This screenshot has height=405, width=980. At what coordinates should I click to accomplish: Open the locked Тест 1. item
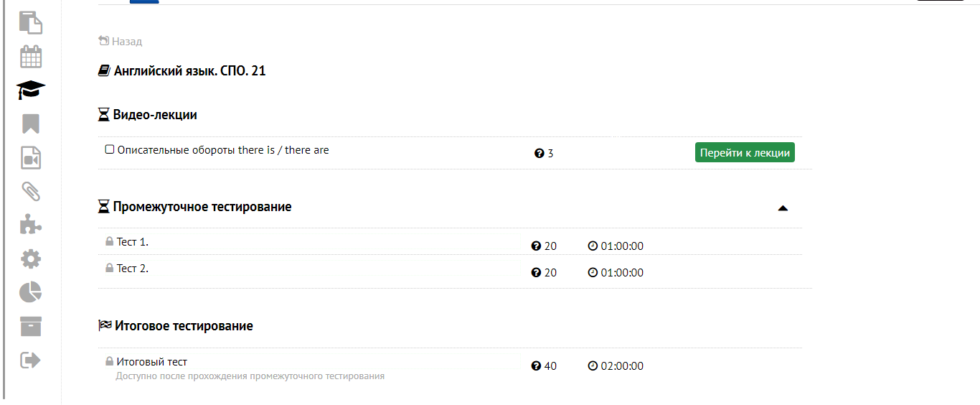coord(132,242)
